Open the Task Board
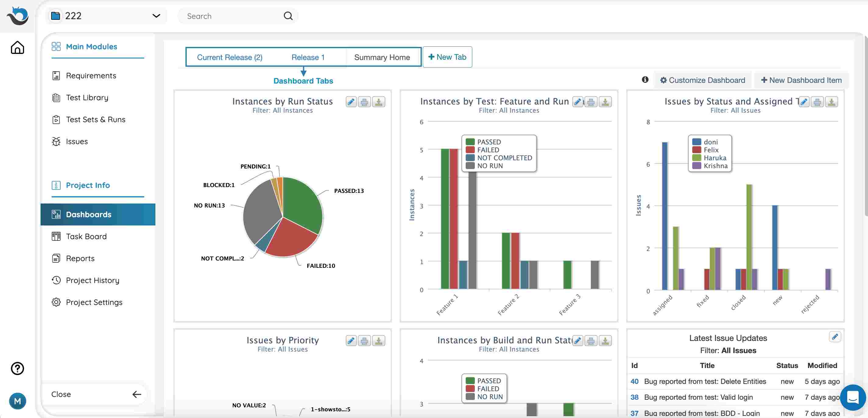868x418 pixels. click(86, 236)
